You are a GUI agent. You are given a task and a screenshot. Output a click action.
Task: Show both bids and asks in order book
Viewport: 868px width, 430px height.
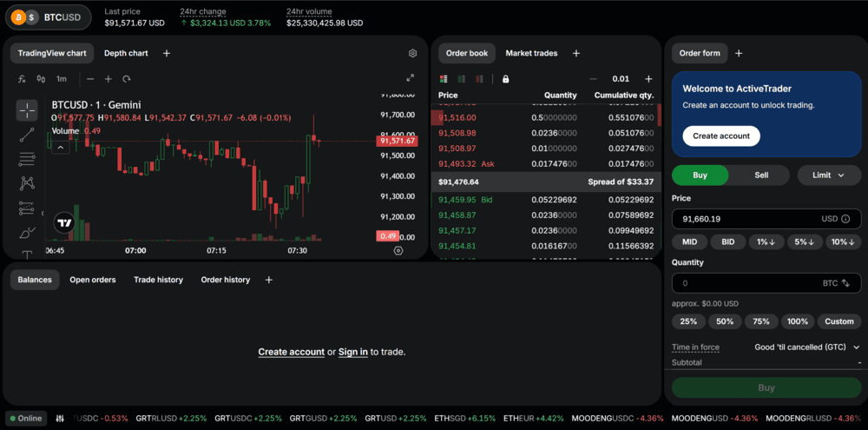(444, 79)
